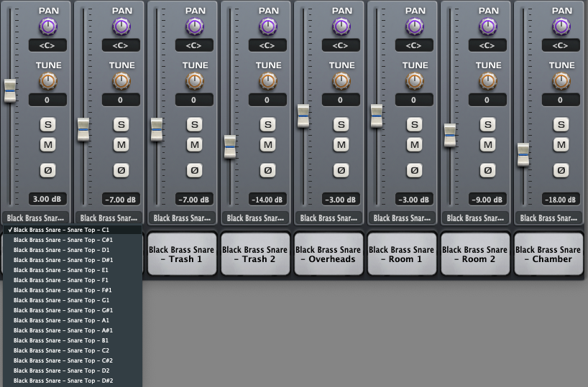588x387 pixels.
Task: Mute the Room 2 channel
Action: pos(487,145)
